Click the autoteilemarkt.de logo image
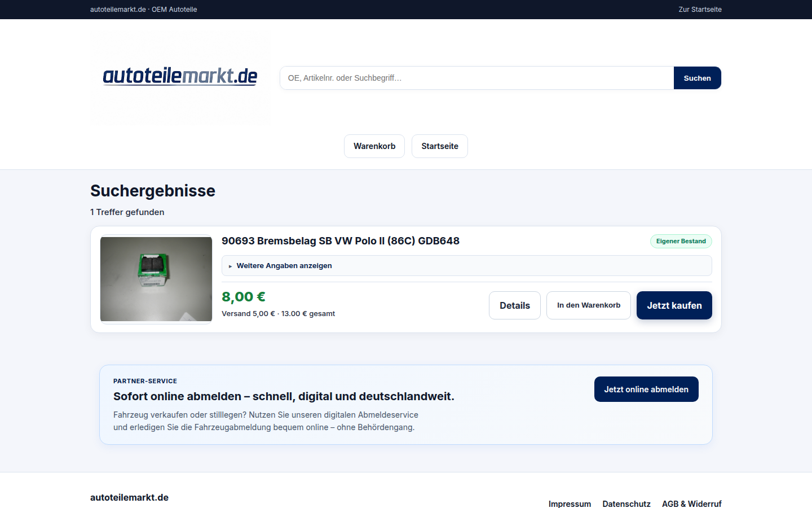Viewport: 812px width, 508px height. [180, 77]
